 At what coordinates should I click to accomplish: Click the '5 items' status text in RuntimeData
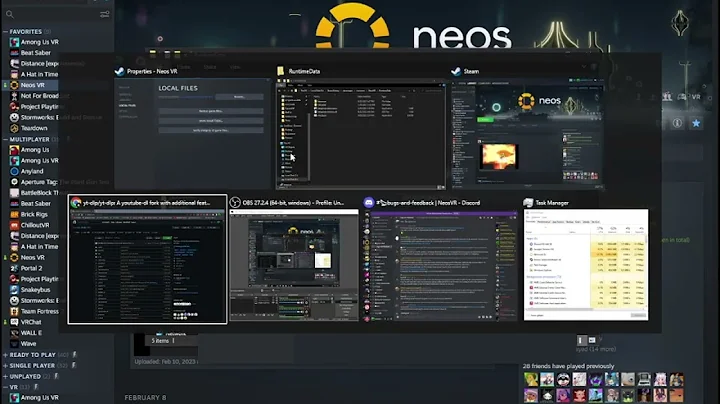[x=160, y=341]
